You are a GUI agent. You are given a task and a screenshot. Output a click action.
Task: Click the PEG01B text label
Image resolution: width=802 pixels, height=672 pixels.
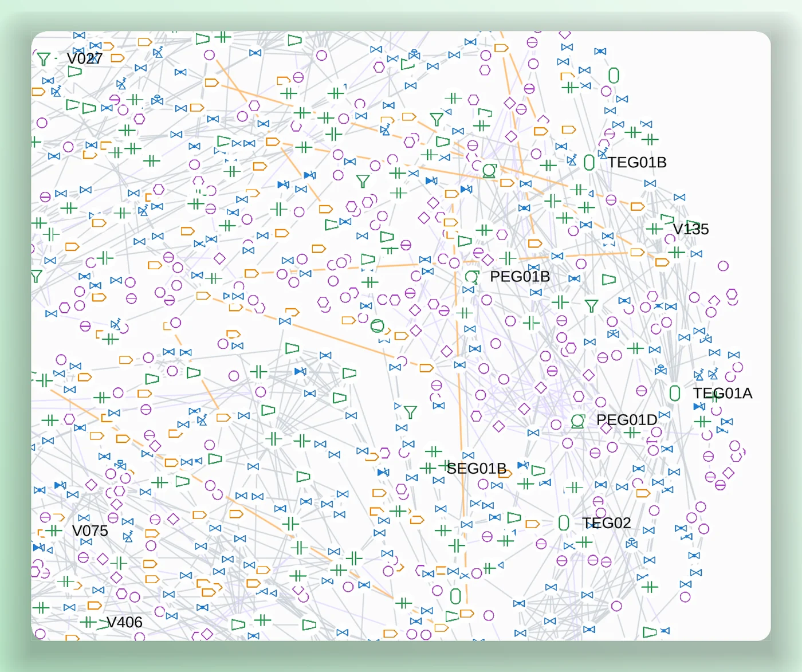520,276
